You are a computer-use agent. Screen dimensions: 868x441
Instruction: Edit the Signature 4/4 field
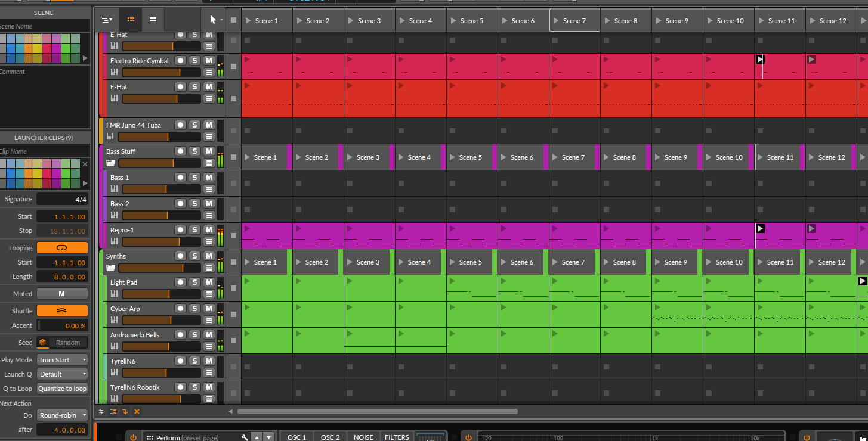[x=62, y=199]
